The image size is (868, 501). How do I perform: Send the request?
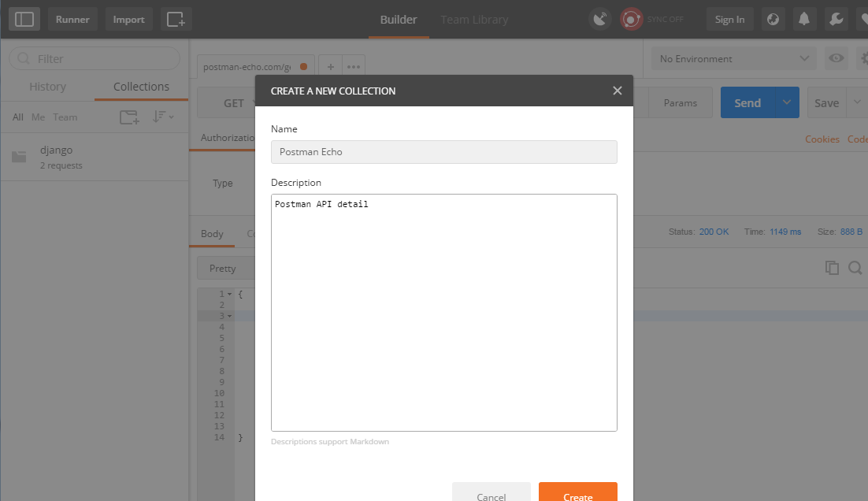pos(747,102)
